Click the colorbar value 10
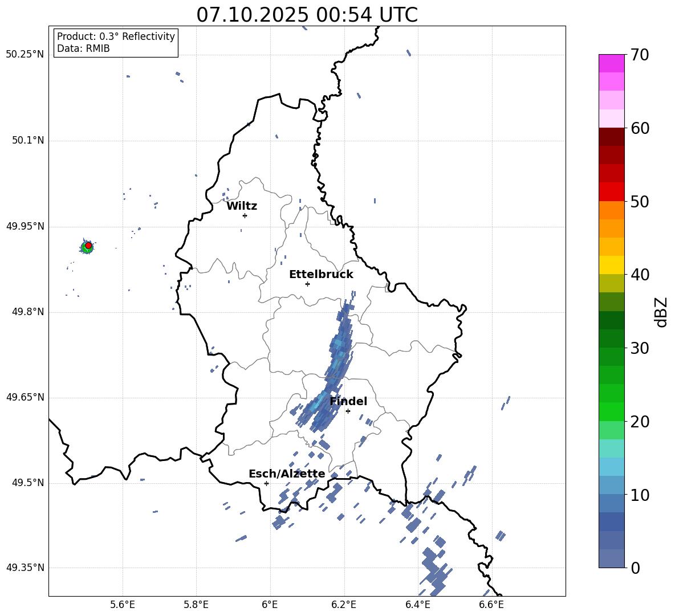Screen dimensions: 675x616 click(640, 495)
